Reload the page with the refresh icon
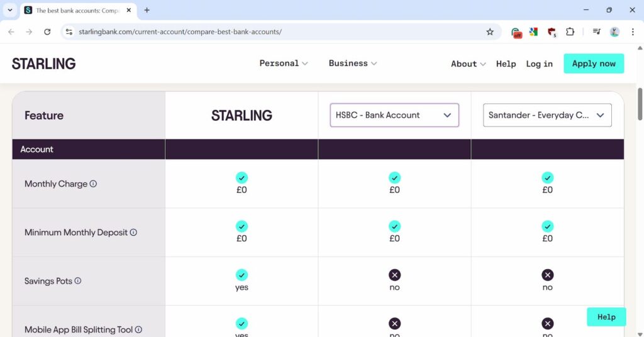 47,31
